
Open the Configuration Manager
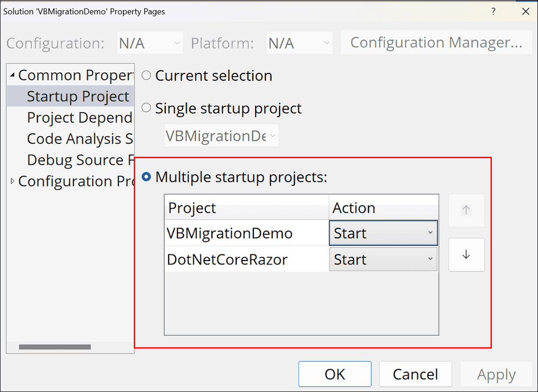coord(436,42)
